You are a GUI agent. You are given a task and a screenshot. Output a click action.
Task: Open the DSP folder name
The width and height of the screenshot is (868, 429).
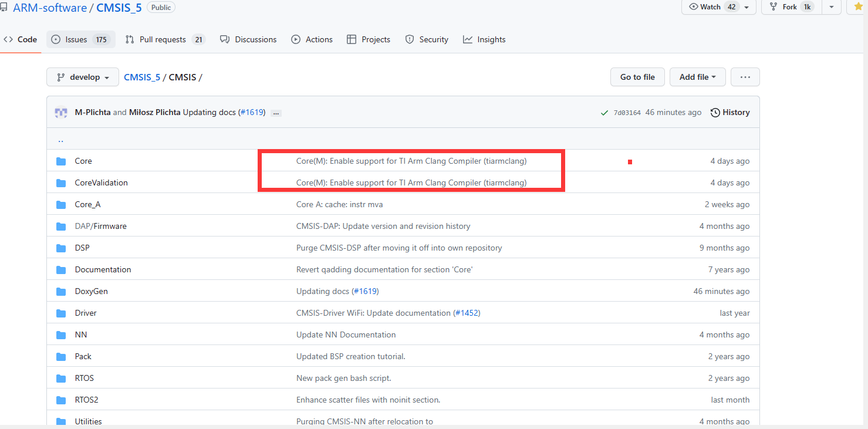point(82,248)
